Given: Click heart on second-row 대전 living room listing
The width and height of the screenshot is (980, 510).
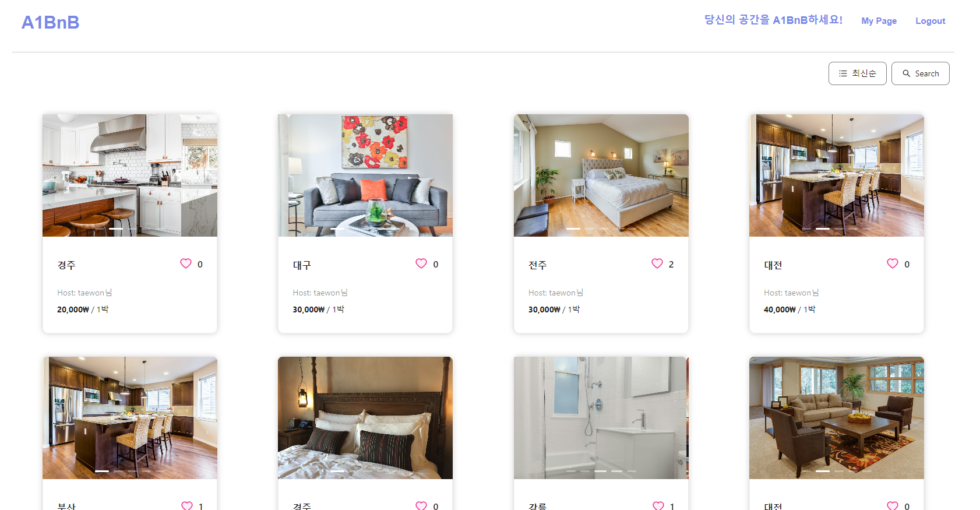Looking at the screenshot, I should 893,506.
